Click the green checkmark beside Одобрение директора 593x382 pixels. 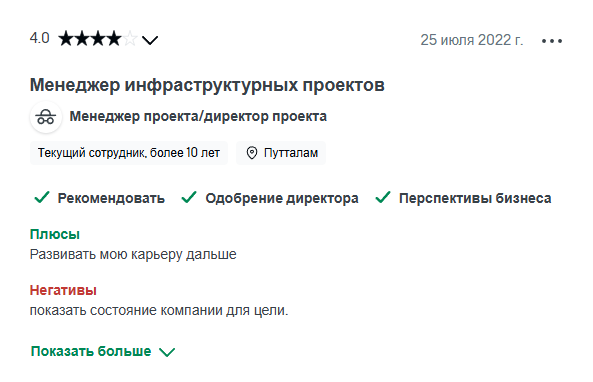point(189,197)
